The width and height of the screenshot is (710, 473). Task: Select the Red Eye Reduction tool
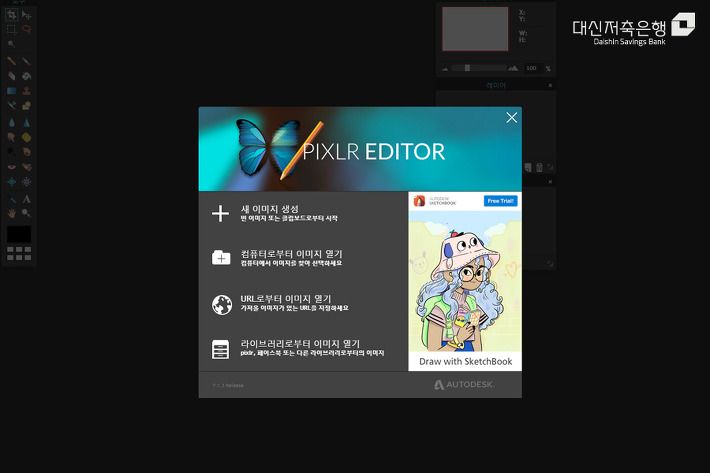pos(11,167)
